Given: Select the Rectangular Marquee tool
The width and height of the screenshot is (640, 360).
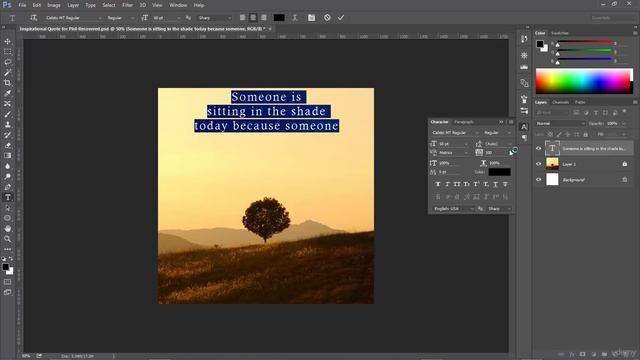Looking at the screenshot, I should [8, 52].
